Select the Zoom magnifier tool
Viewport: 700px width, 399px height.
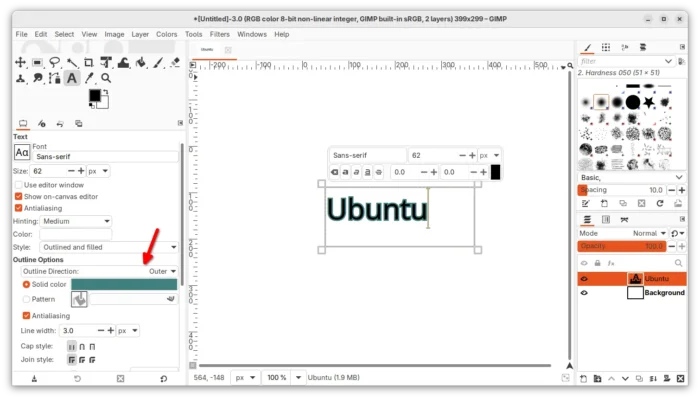coord(106,79)
